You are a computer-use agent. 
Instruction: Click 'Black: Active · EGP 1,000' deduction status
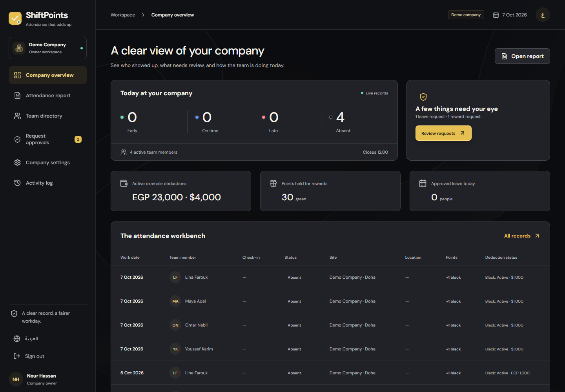[507, 373]
